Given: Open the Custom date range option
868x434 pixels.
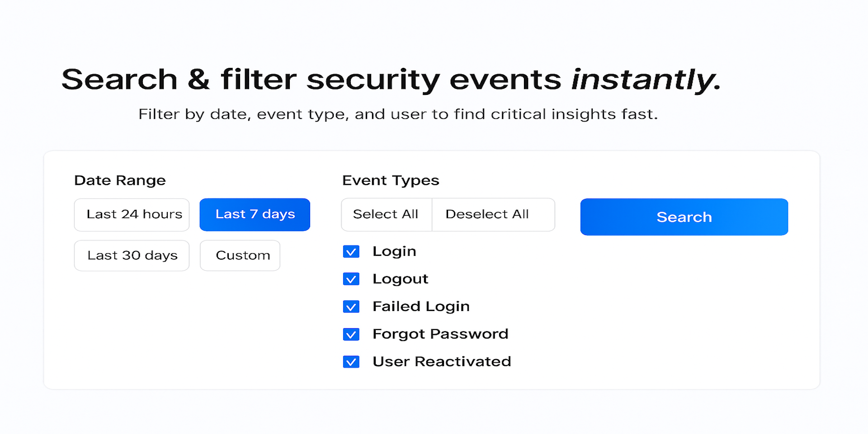Looking at the screenshot, I should (240, 255).
